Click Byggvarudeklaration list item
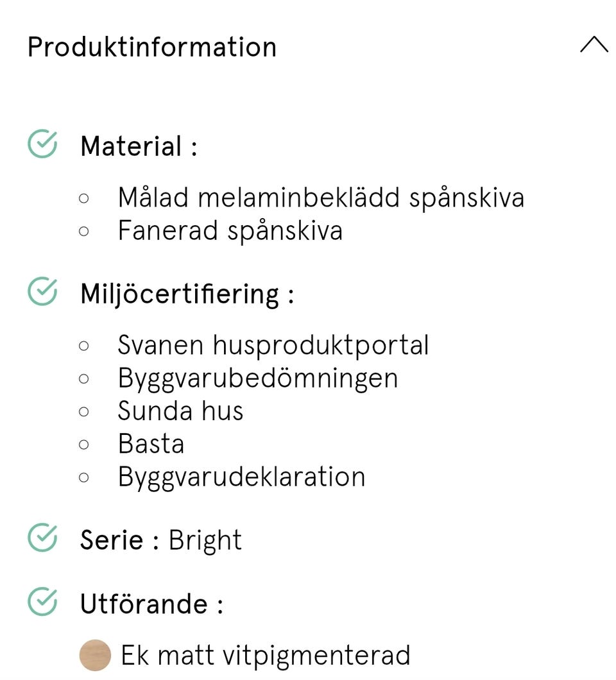This screenshot has height=680, width=616. coord(241,477)
